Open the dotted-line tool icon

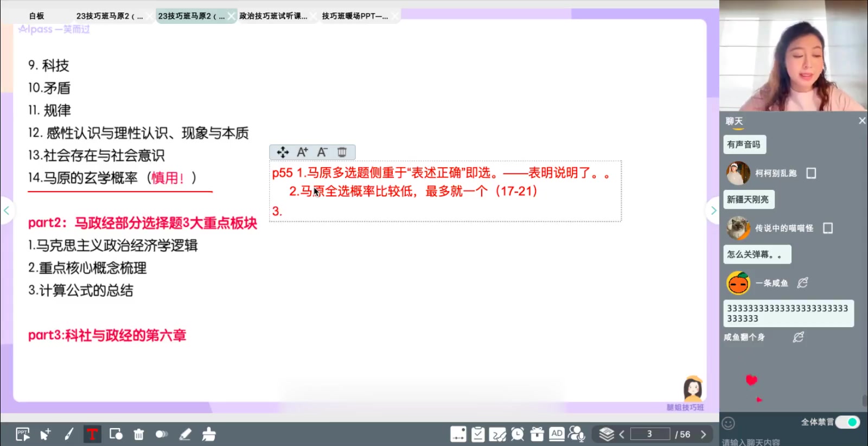[x=458, y=434]
